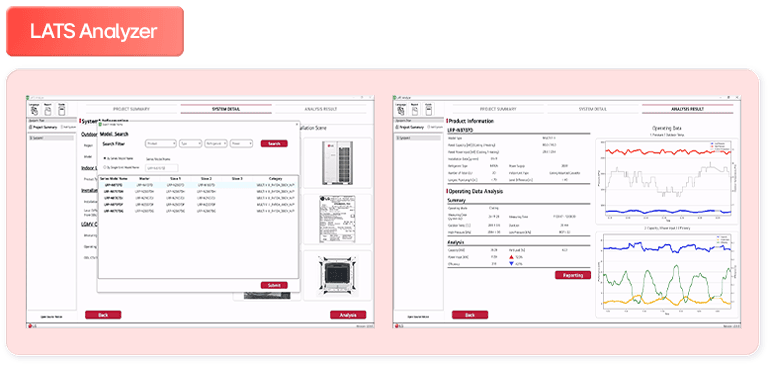Click Language icon in Analysis Result window

pyautogui.click(x=401, y=110)
